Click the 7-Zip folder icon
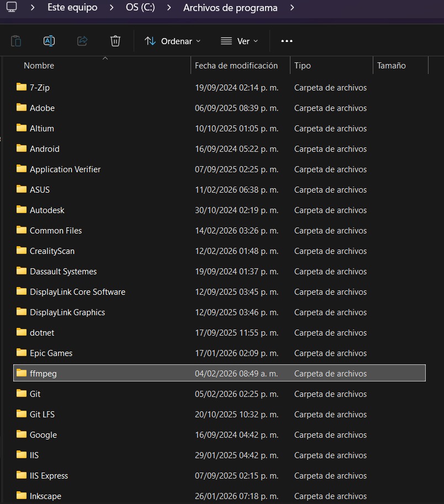 20,87
